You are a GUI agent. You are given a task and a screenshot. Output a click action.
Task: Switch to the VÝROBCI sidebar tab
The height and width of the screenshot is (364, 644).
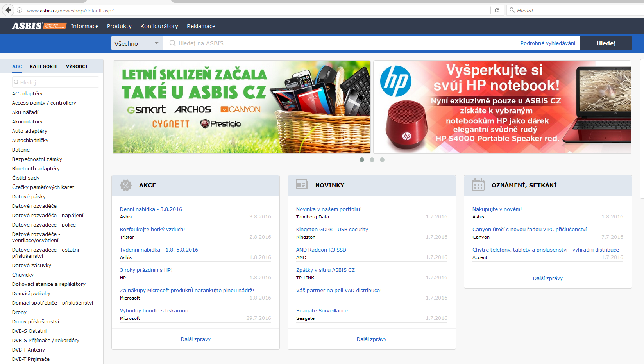(77, 66)
